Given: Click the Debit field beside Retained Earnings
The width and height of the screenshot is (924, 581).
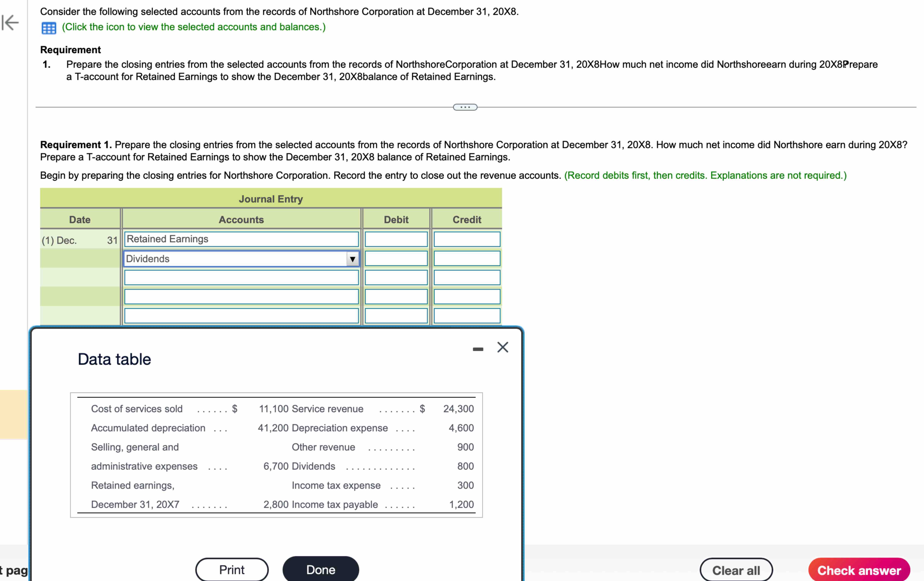Looking at the screenshot, I should [x=396, y=238].
